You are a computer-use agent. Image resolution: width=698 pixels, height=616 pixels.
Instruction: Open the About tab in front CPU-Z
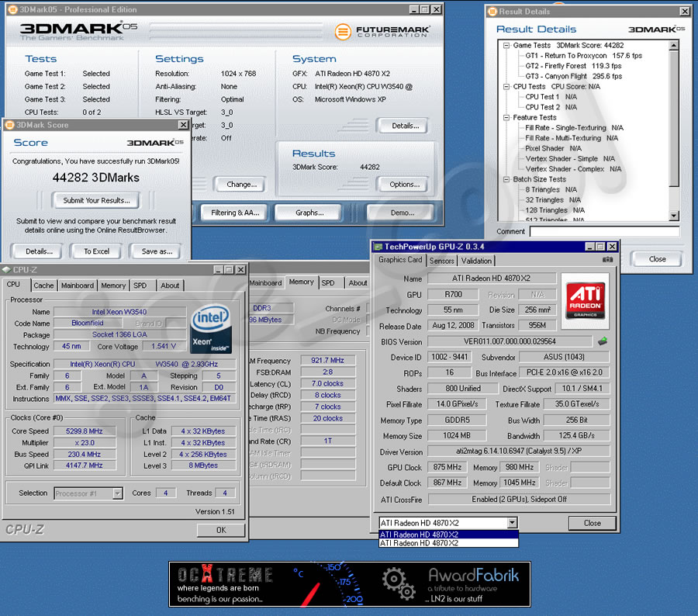[x=170, y=286]
